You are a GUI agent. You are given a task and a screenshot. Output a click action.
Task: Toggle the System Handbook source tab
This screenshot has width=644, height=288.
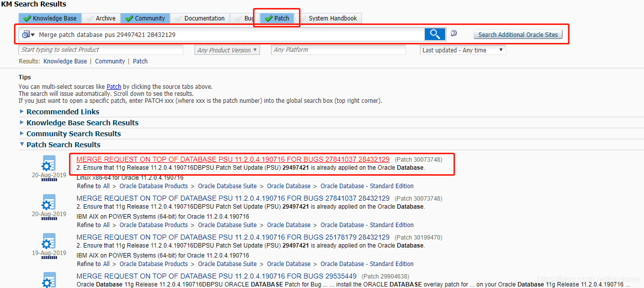[x=328, y=18]
